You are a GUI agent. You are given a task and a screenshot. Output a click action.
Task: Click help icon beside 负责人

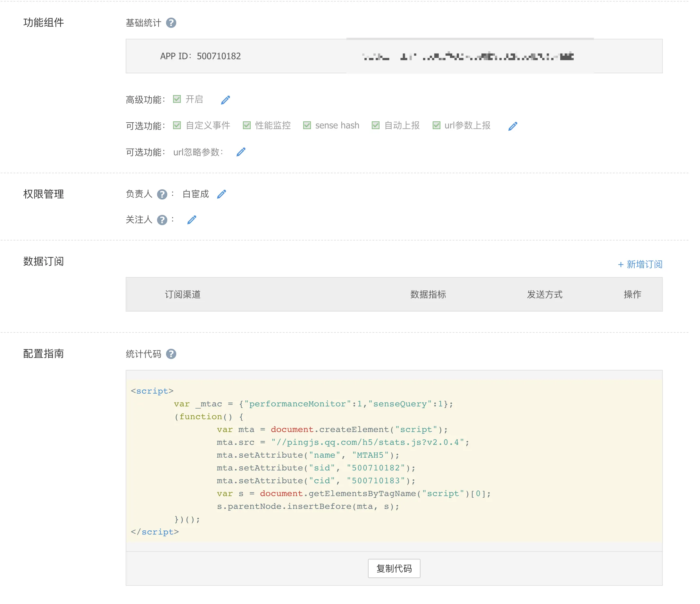point(162,194)
